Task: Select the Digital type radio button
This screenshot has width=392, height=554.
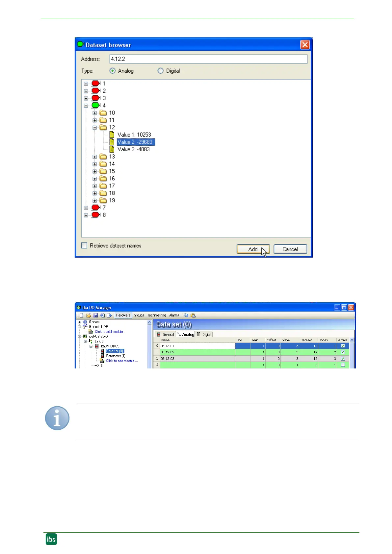Action: (160, 71)
